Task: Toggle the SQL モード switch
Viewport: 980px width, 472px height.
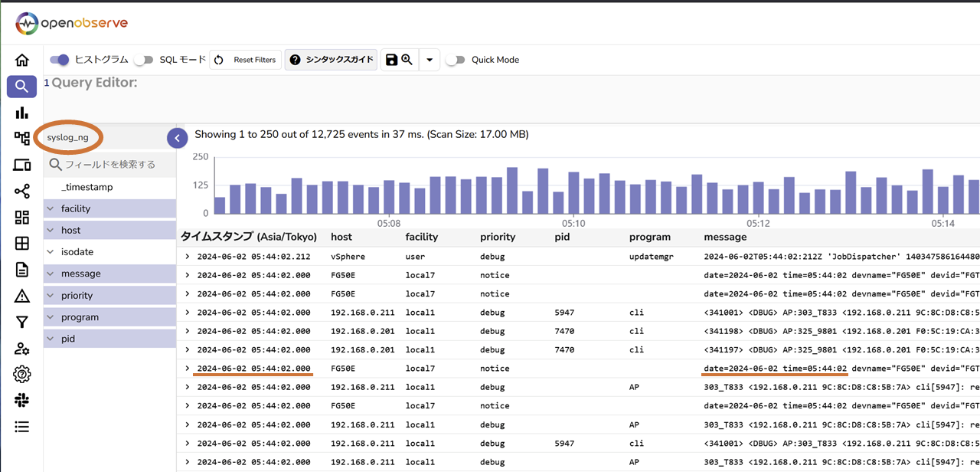Action: (143, 60)
